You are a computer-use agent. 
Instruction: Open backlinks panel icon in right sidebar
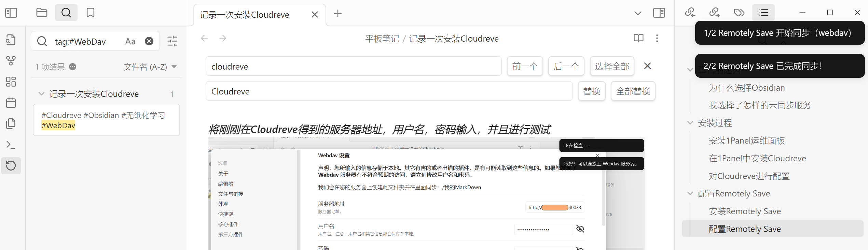(x=690, y=13)
